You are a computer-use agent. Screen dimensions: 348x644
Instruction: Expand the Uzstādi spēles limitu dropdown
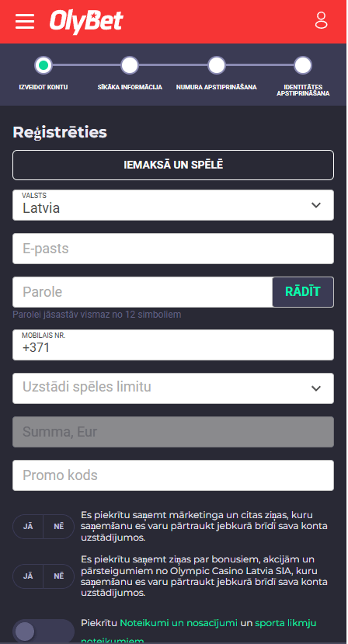173,388
